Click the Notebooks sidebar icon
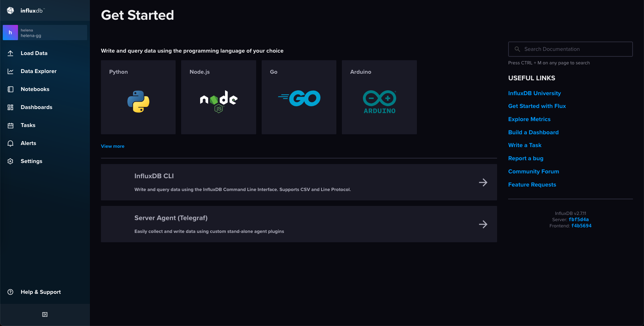 pyautogui.click(x=10, y=89)
